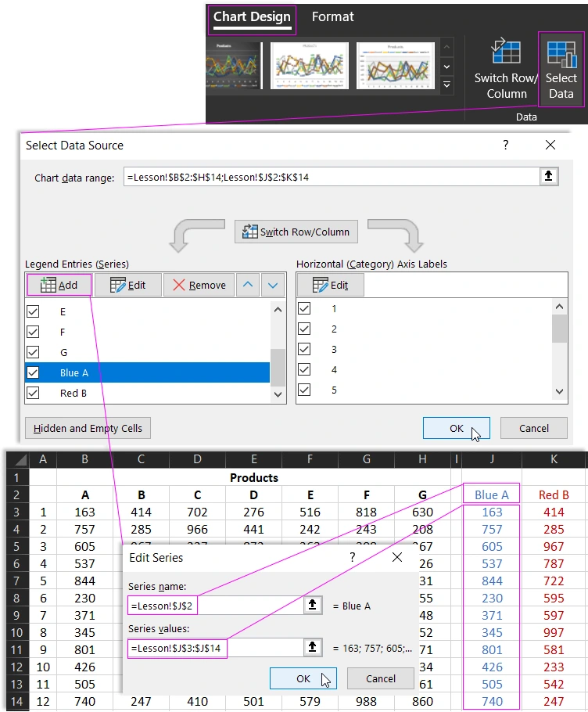Click the Chart data range input field
This screenshot has height=712, width=588.
point(332,177)
